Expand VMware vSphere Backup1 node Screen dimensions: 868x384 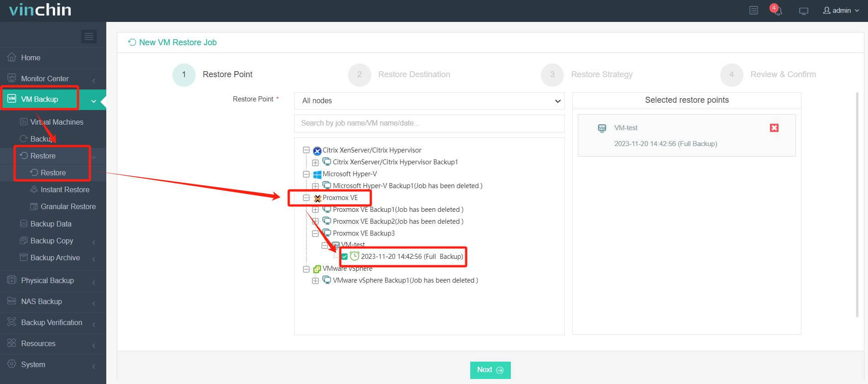(x=315, y=281)
